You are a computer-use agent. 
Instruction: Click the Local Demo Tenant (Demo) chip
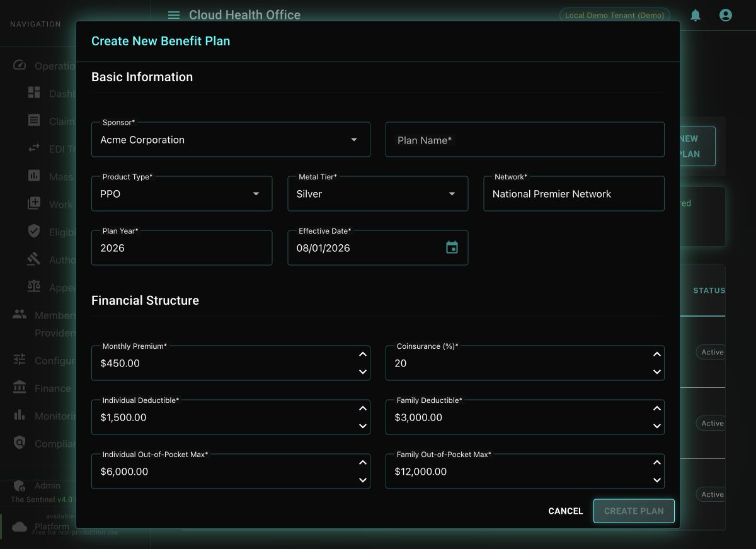(615, 15)
